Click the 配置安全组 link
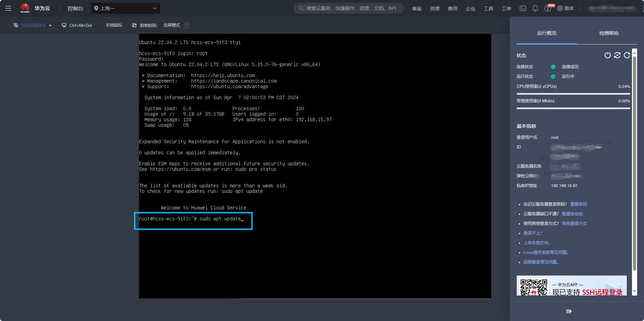The width and height of the screenshot is (644, 321). (572, 214)
